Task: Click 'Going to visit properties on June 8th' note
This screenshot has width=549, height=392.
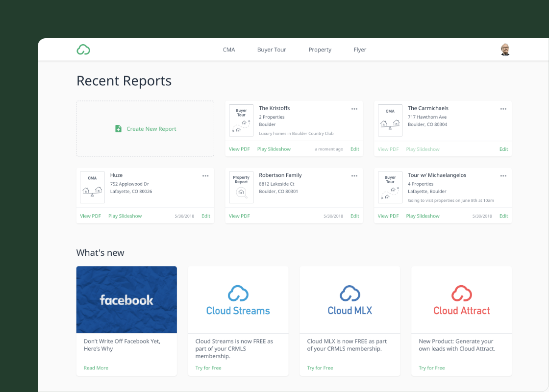Action: click(x=450, y=200)
